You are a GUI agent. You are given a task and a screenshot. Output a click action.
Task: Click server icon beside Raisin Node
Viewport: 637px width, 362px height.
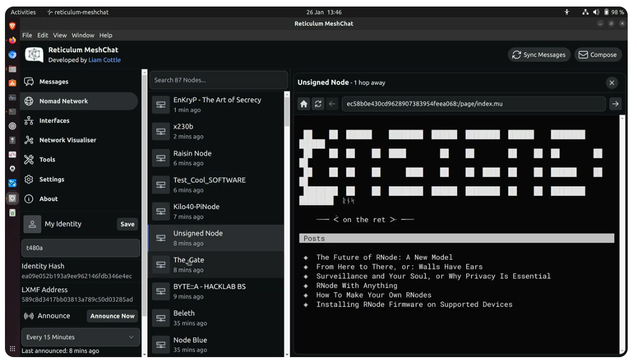pos(161,158)
